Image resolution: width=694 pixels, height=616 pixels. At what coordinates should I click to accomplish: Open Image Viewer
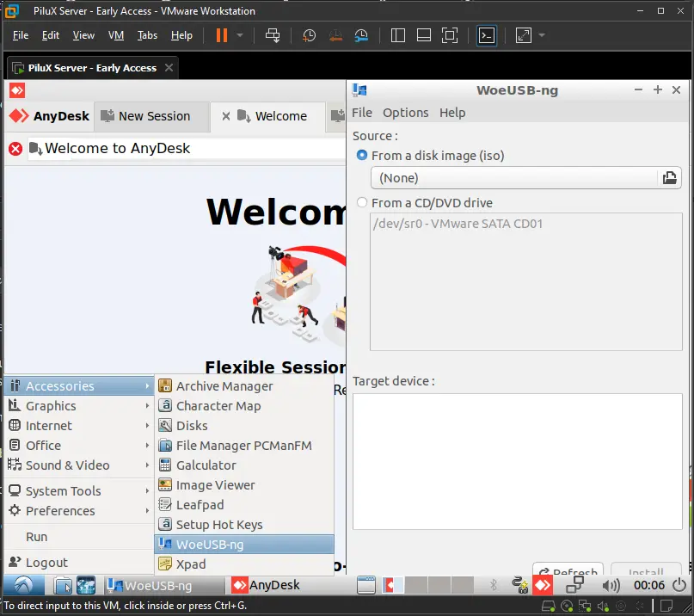(244, 485)
